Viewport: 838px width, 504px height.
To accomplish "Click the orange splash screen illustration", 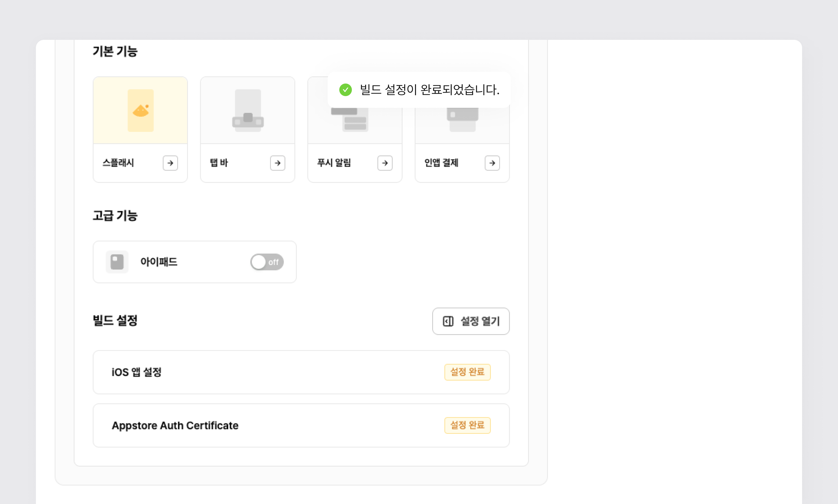I will click(140, 110).
